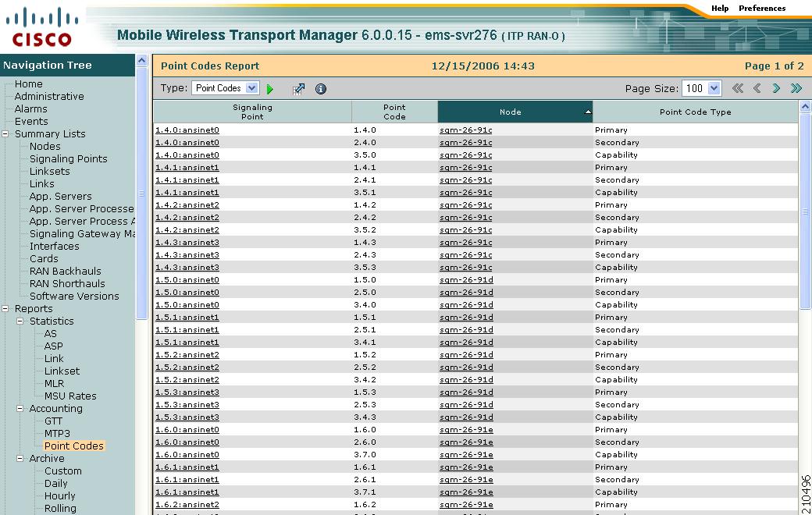812x515 pixels.
Task: Collapse the Statistics tree node
Action: [x=20, y=321]
